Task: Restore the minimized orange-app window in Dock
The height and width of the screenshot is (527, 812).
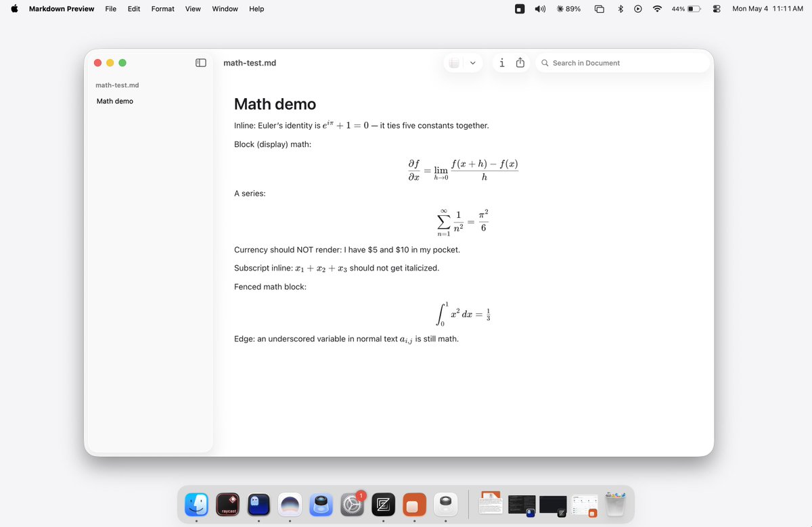Action: pyautogui.click(x=583, y=506)
